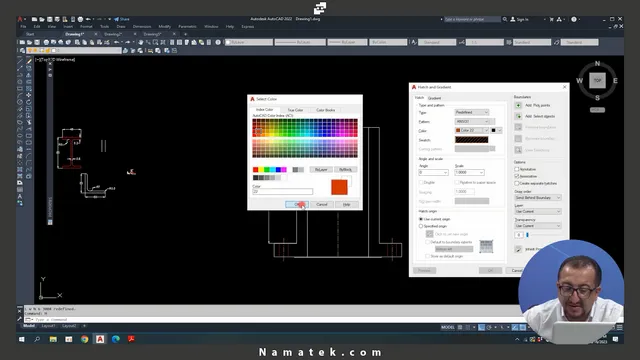The height and width of the screenshot is (360, 640).
Task: Click the Inherit Properties icon
Action: tap(518, 249)
